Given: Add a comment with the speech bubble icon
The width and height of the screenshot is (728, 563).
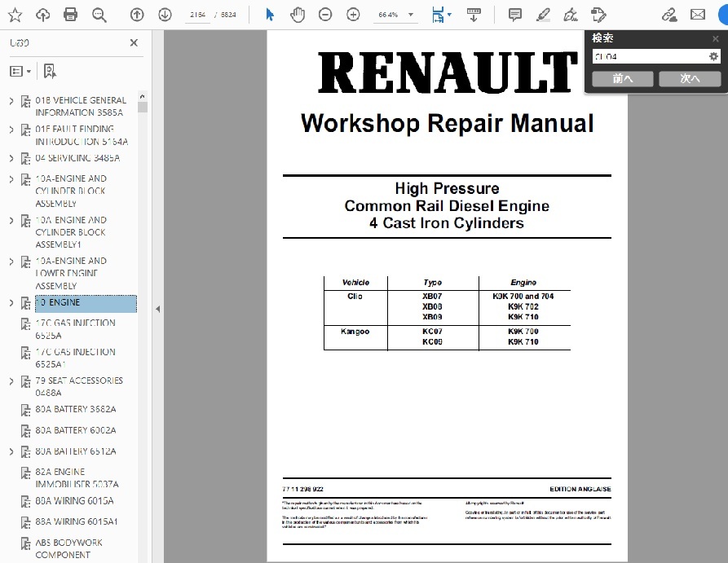Looking at the screenshot, I should pos(515,15).
